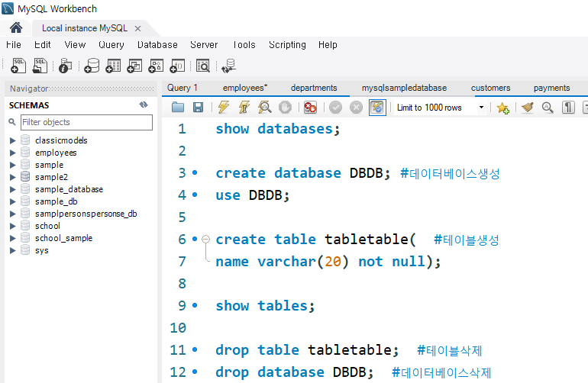Viewport: 588px width, 383px height.
Task: Toggle continue on error during script execution
Action: 310,108
